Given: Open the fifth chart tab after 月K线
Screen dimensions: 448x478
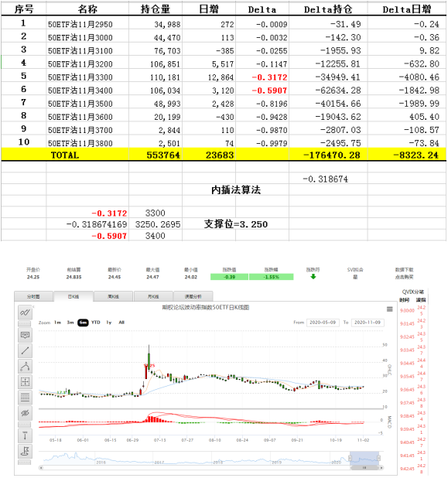Looking at the screenshot, I should tap(193, 296).
